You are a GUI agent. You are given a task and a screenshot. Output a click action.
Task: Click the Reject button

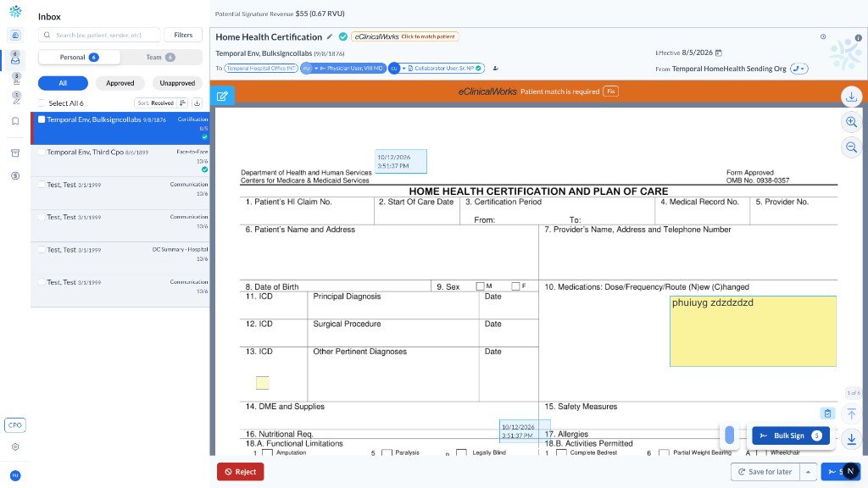pos(240,472)
